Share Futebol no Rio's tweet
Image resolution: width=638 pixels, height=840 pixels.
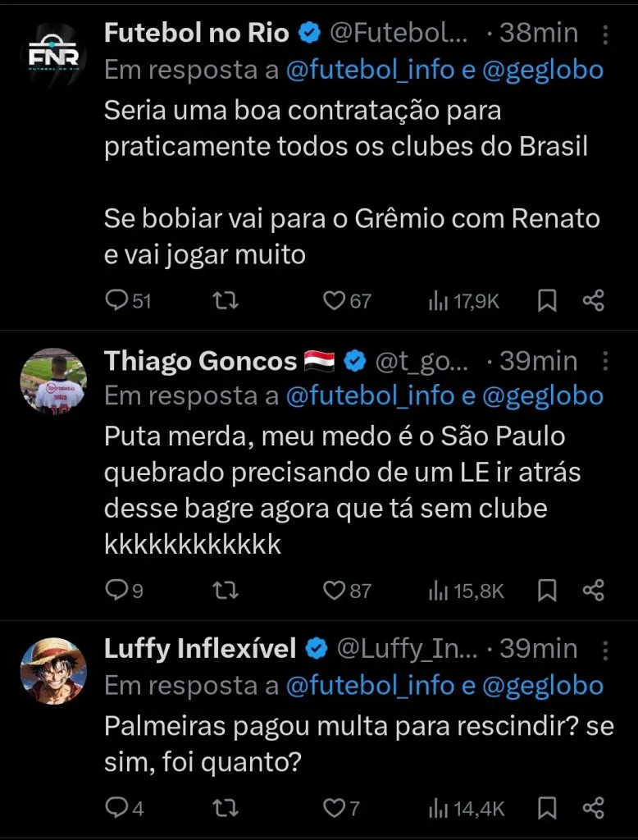click(593, 301)
